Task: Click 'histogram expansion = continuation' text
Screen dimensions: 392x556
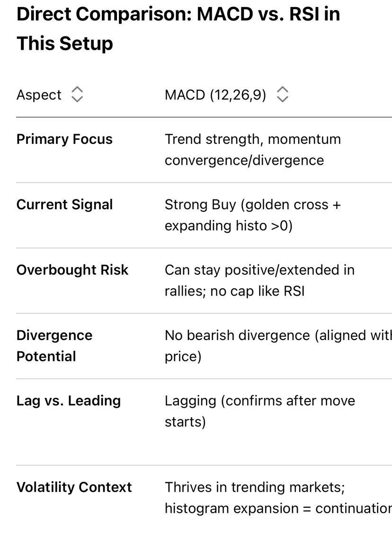Action: [x=278, y=509]
